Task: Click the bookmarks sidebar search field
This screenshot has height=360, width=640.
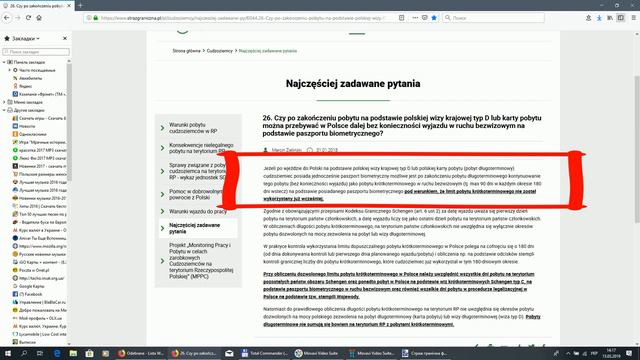Action: pyautogui.click(x=36, y=52)
